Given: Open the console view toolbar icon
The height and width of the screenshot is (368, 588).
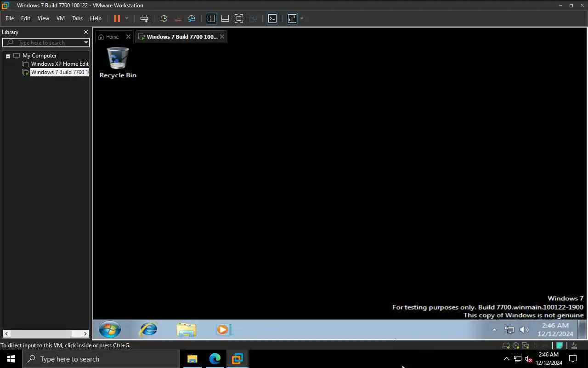Looking at the screenshot, I should [272, 18].
